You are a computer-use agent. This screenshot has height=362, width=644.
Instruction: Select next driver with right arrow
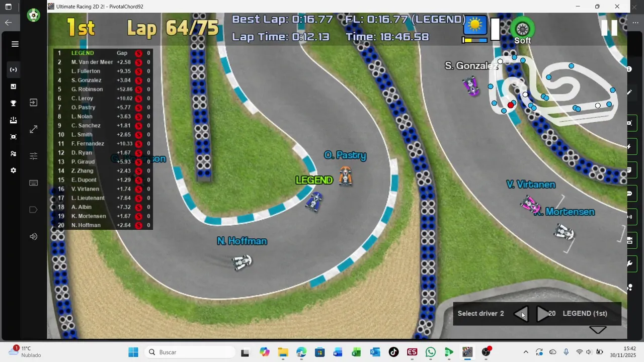(x=542, y=313)
